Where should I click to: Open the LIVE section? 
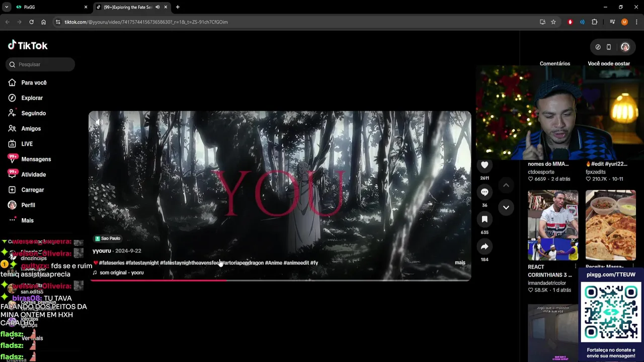pos(27,144)
